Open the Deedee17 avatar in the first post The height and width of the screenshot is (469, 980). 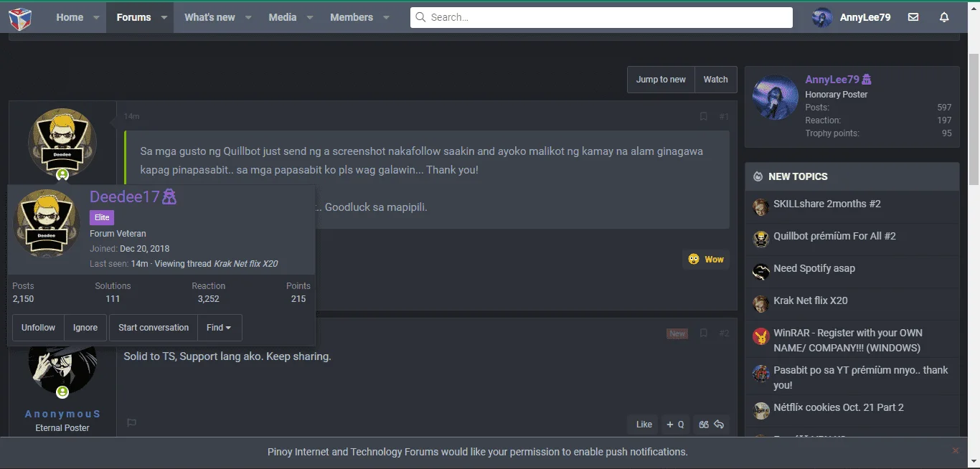click(62, 143)
